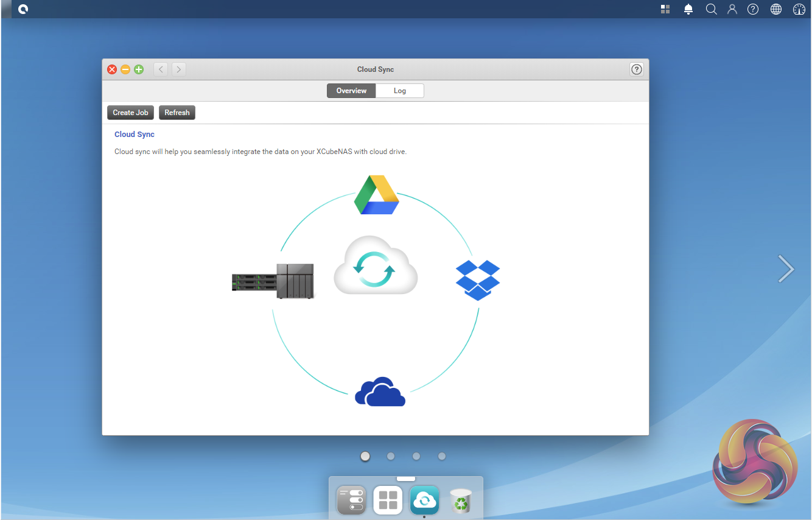Image resolution: width=812 pixels, height=520 pixels.
Task: Click the Create Job button
Action: click(x=130, y=113)
